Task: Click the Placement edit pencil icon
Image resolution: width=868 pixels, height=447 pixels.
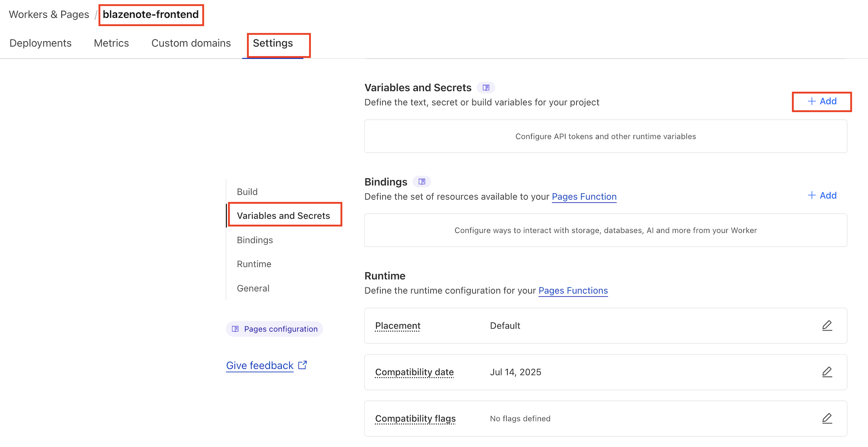Action: [x=827, y=326]
